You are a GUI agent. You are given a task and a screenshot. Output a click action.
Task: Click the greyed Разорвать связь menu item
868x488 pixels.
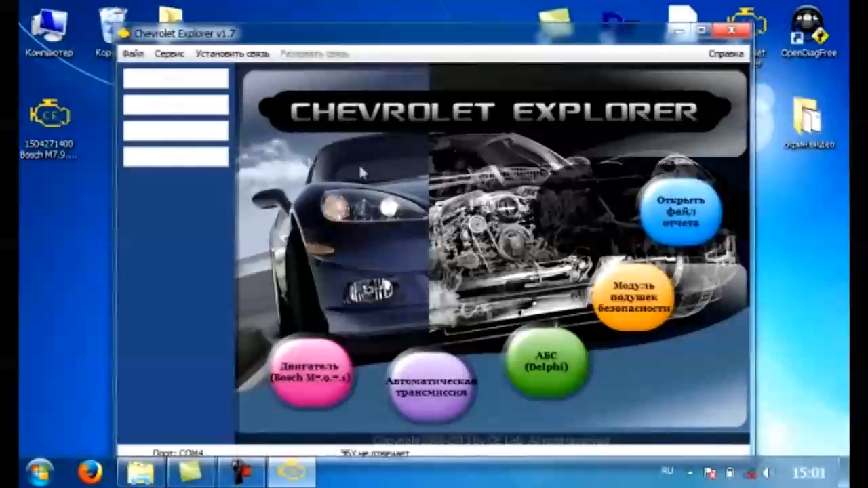[314, 53]
